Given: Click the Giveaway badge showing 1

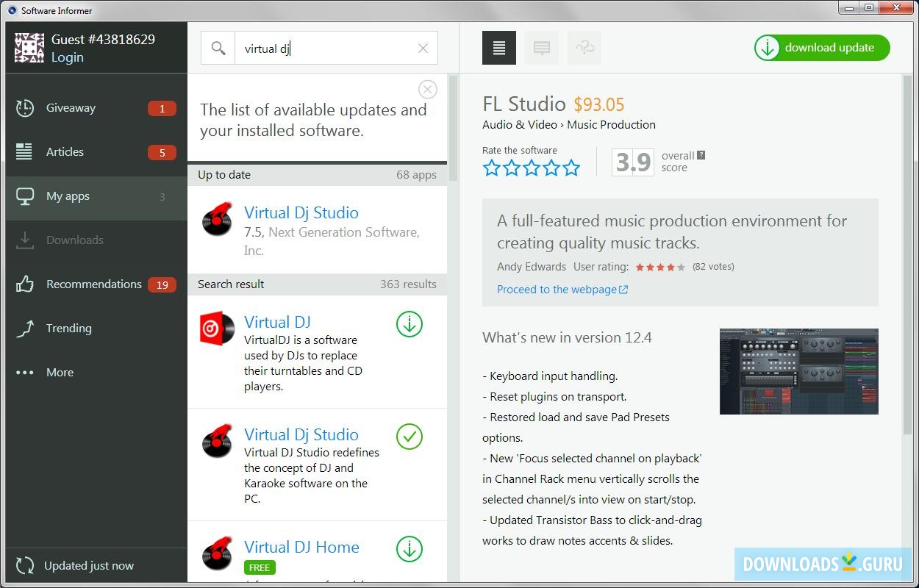Looking at the screenshot, I should 162,109.
